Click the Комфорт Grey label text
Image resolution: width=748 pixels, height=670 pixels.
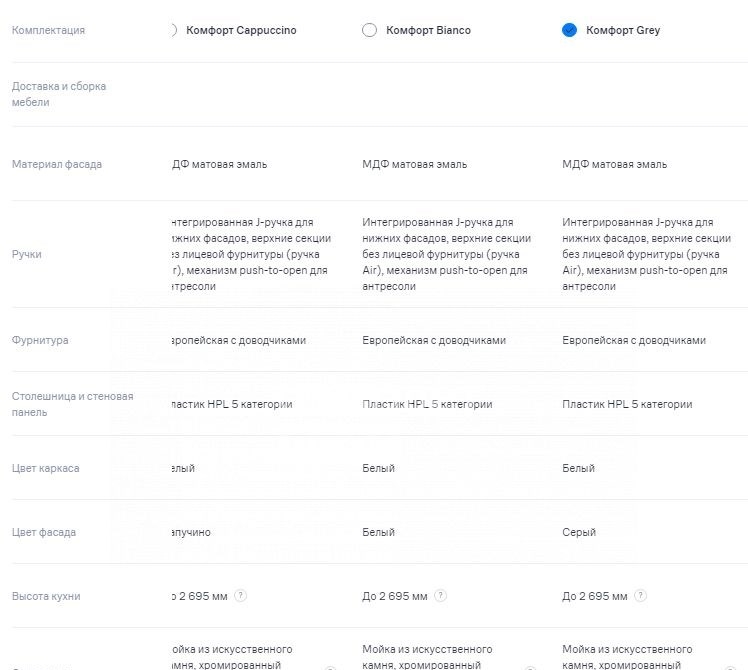click(x=623, y=30)
